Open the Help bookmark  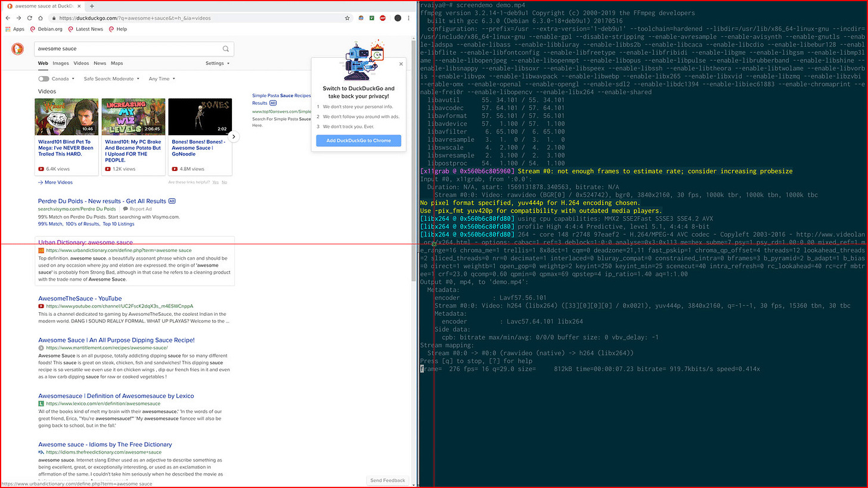pyautogui.click(x=117, y=29)
